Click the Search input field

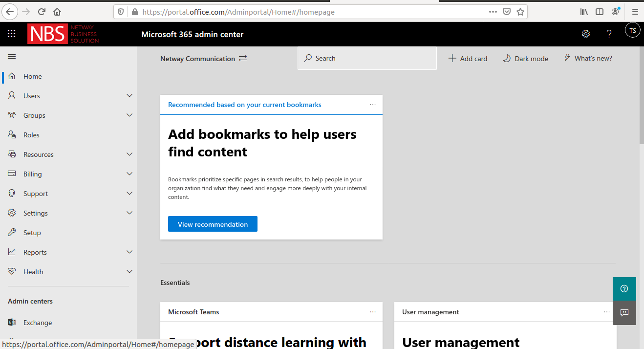(x=371, y=58)
